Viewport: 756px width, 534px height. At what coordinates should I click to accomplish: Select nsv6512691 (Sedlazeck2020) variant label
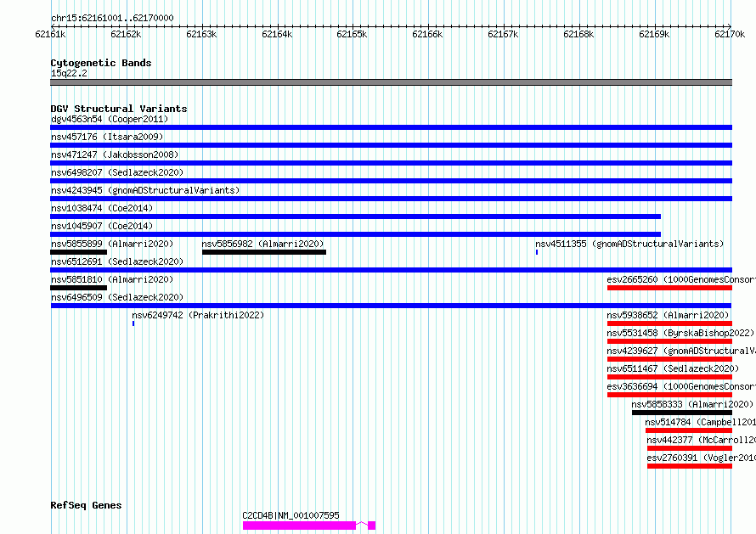point(117,261)
